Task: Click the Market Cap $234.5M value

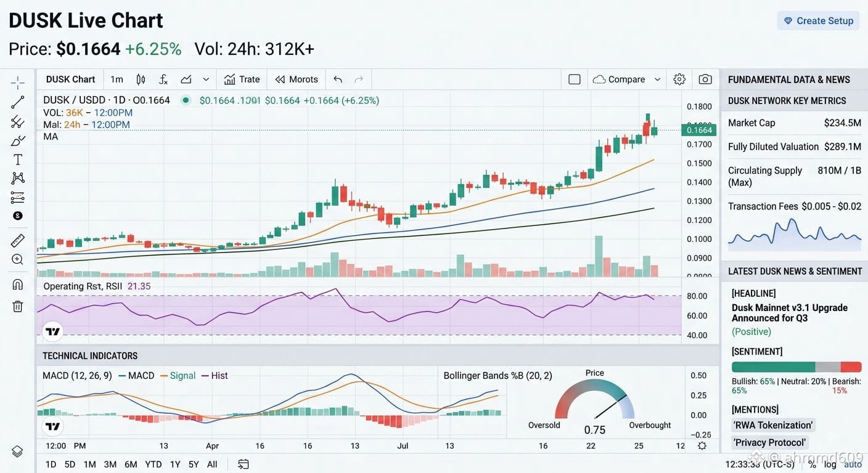Action: (x=842, y=123)
